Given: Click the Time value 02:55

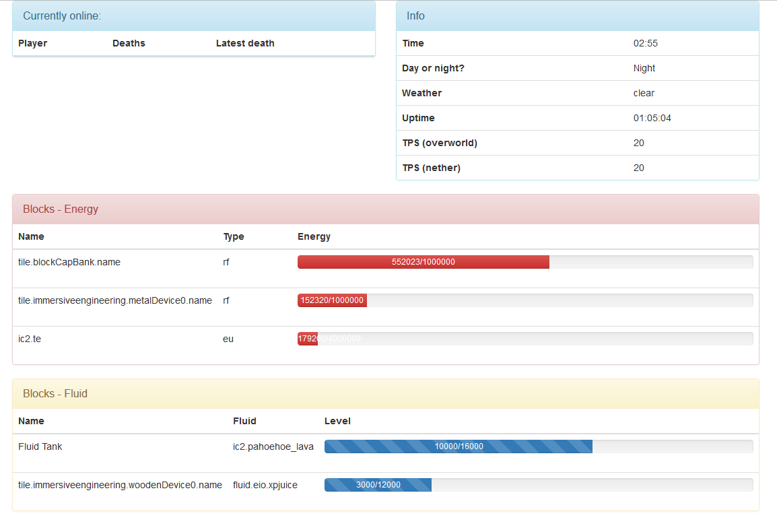Looking at the screenshot, I should click(x=645, y=43).
